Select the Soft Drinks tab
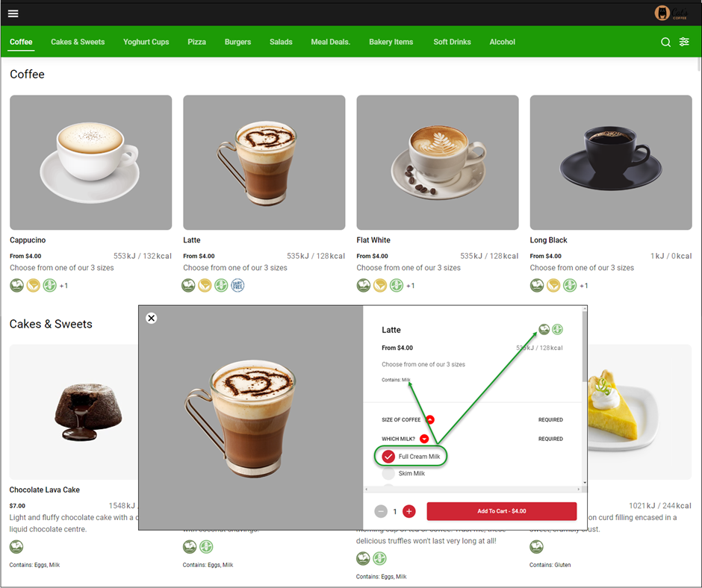702x588 pixels. [x=452, y=42]
